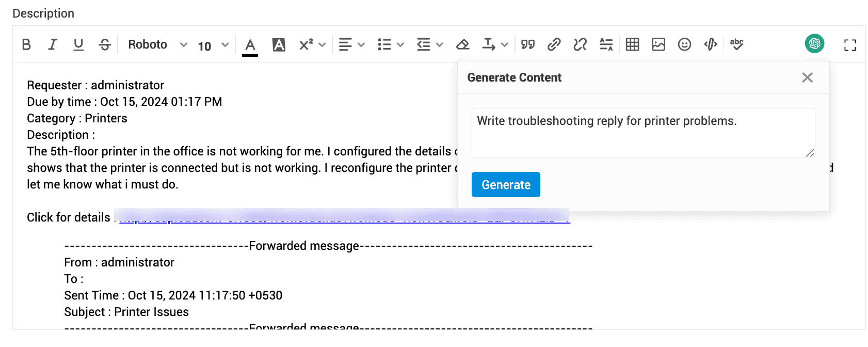Open the source code view
Viewport: 868px width, 347px height.
[x=711, y=45]
